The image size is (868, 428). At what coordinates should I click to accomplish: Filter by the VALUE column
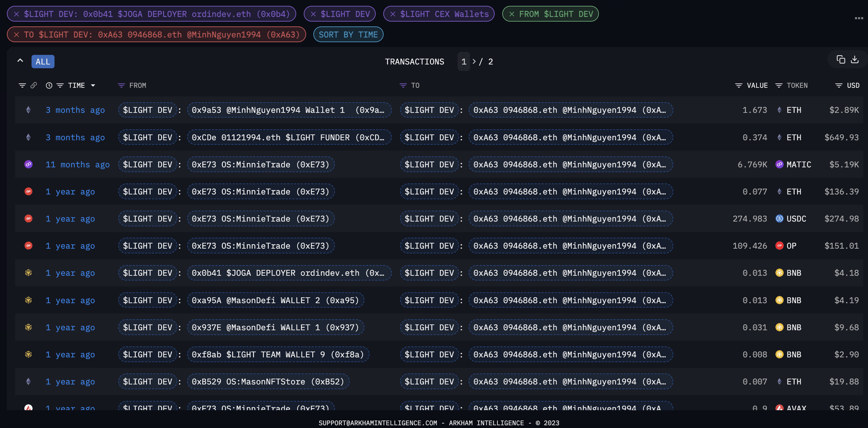739,85
